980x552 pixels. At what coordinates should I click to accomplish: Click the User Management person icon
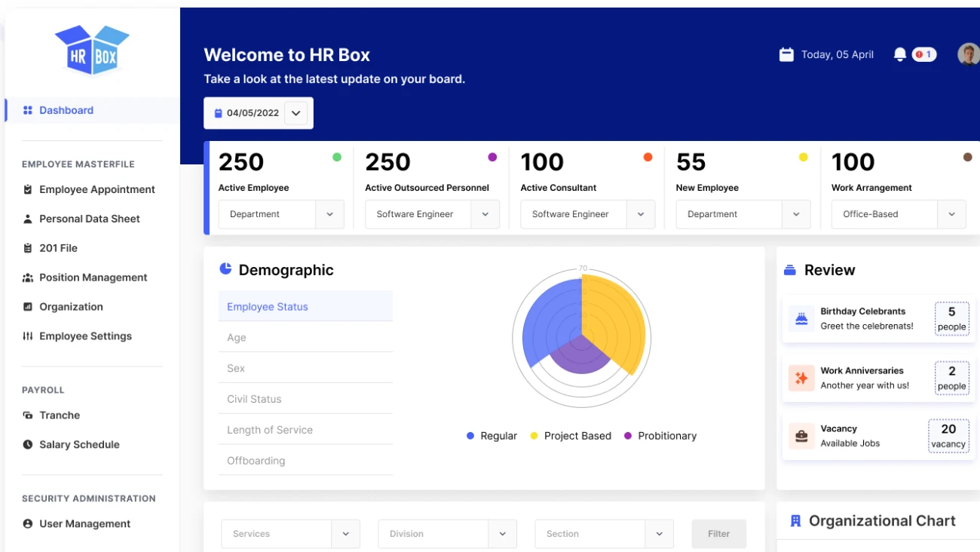(x=28, y=523)
